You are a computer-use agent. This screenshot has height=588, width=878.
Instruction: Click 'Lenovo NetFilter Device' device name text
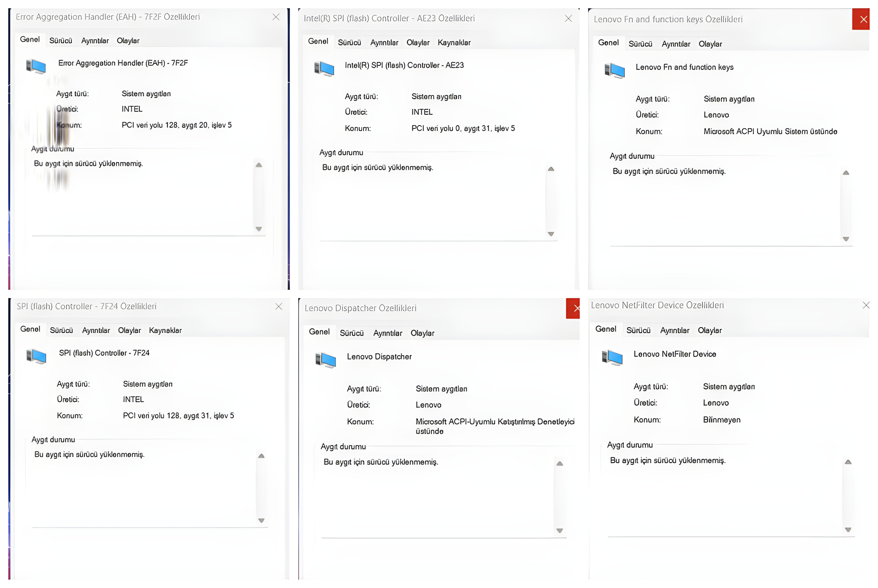(x=675, y=354)
